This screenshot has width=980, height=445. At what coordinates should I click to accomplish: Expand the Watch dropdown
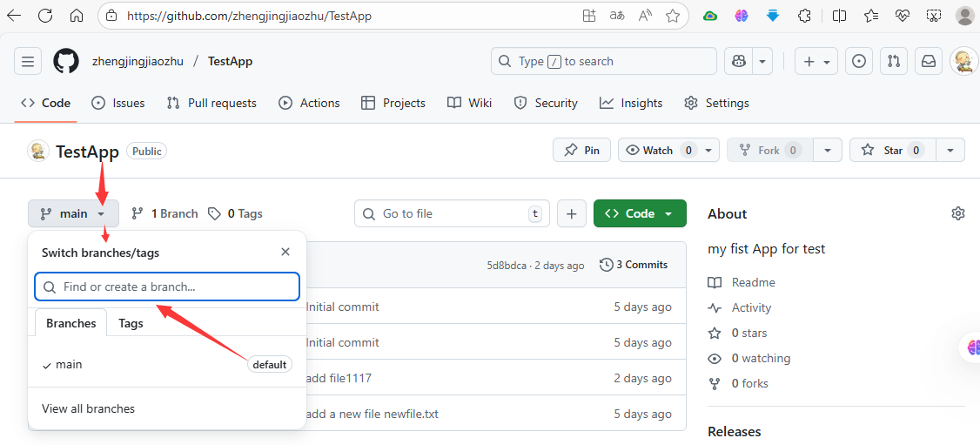pyautogui.click(x=708, y=151)
